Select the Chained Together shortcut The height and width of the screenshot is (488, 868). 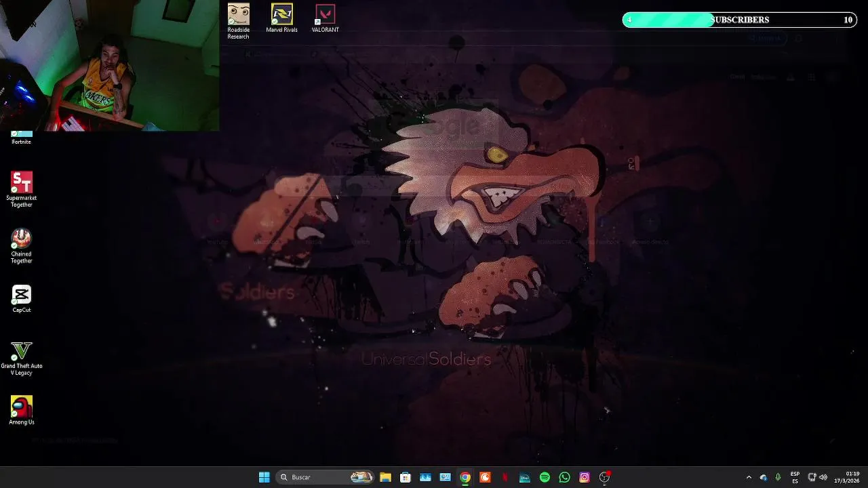tap(22, 245)
